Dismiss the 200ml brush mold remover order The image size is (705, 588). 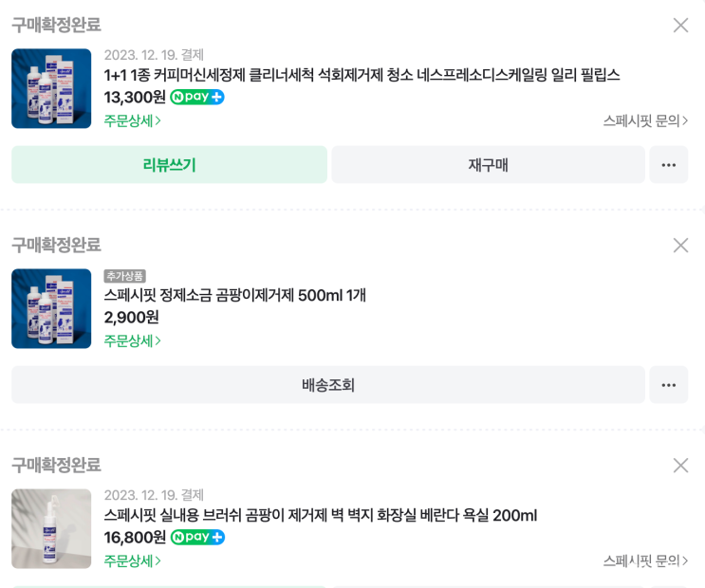[x=680, y=466]
